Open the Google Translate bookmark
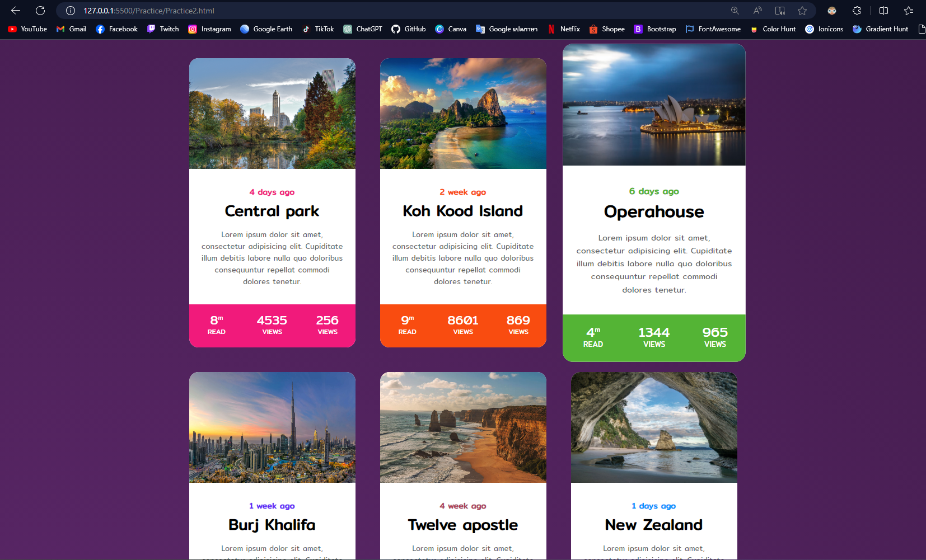 507,29
